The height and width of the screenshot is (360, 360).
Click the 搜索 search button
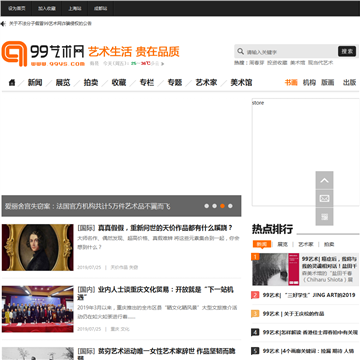click(347, 51)
